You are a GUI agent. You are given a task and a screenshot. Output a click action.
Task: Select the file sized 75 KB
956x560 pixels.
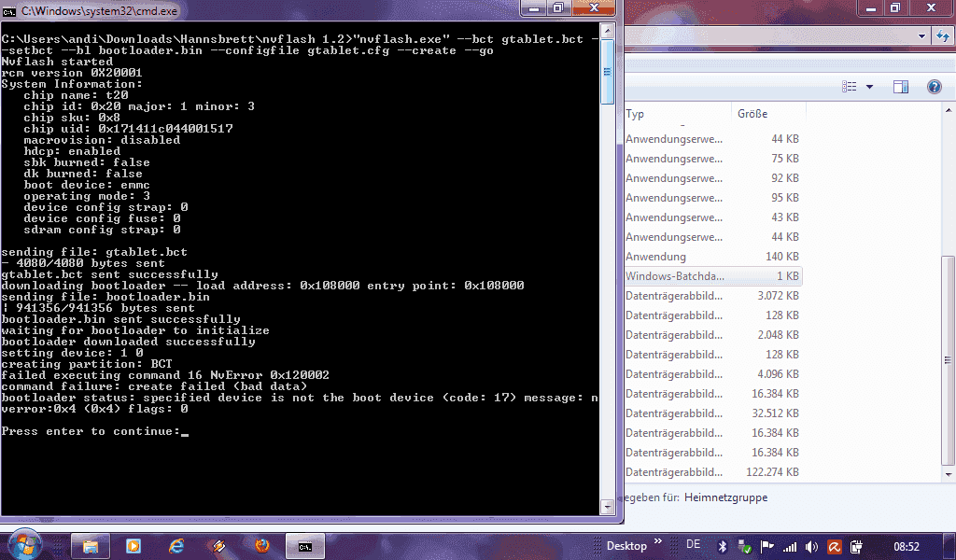pyautogui.click(x=712, y=159)
